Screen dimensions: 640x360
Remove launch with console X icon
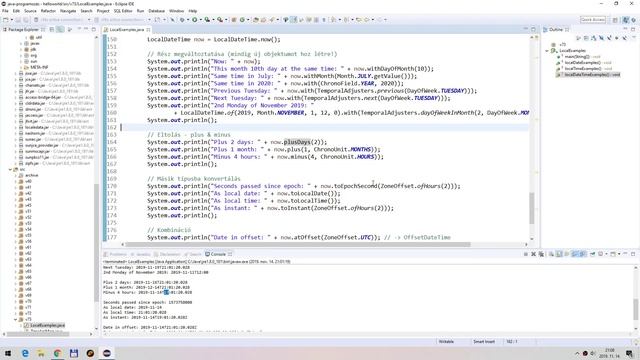point(533,254)
